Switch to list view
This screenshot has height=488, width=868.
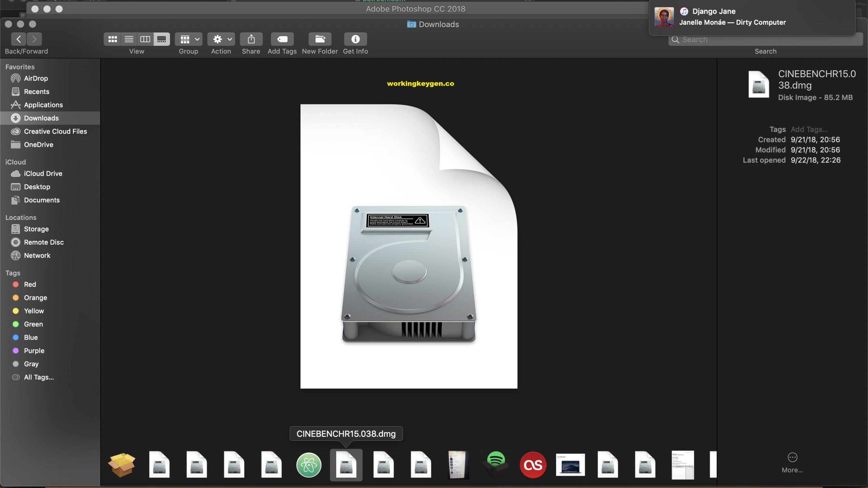coord(129,39)
